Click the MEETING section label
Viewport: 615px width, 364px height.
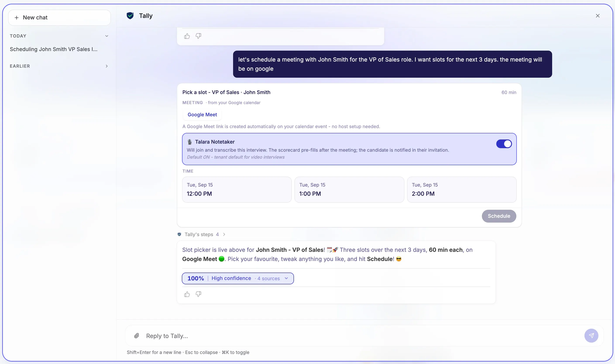click(192, 103)
